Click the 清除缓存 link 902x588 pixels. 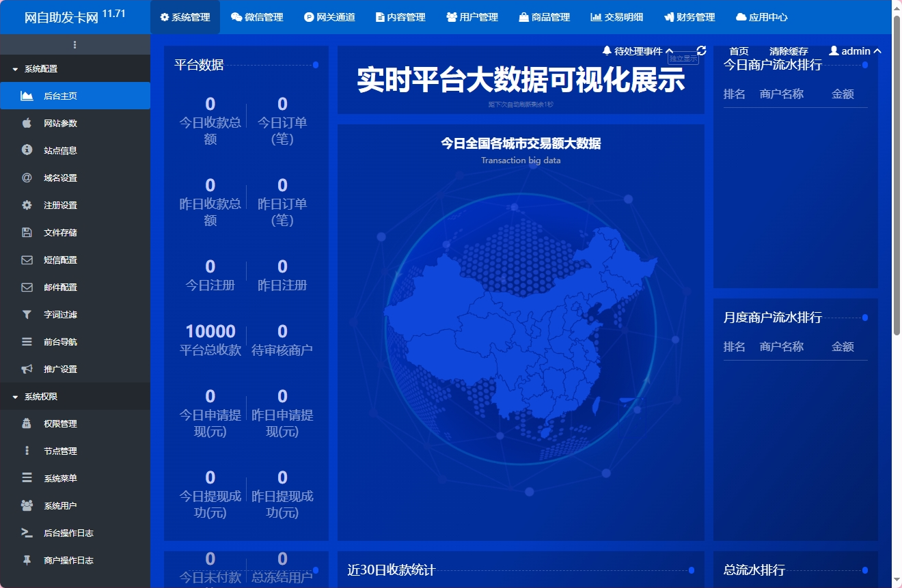[x=789, y=51]
